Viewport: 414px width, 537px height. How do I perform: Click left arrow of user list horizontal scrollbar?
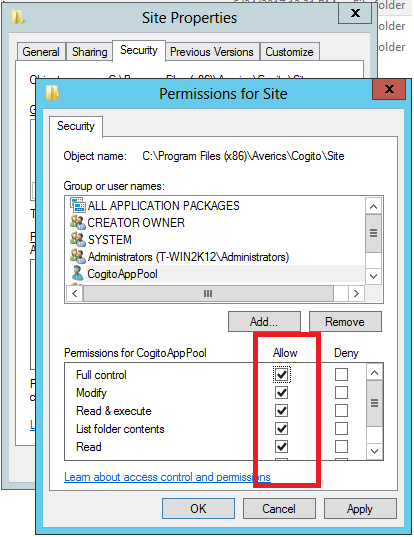[75, 294]
